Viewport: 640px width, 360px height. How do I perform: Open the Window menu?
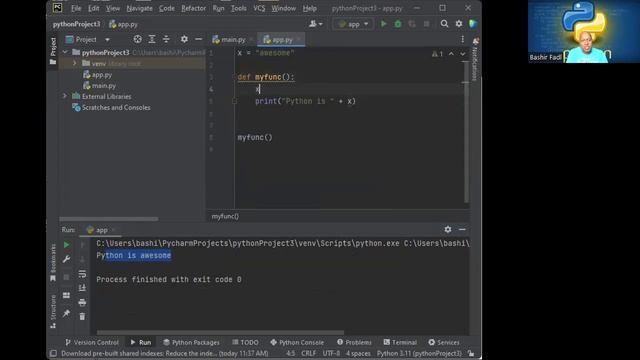(283, 8)
